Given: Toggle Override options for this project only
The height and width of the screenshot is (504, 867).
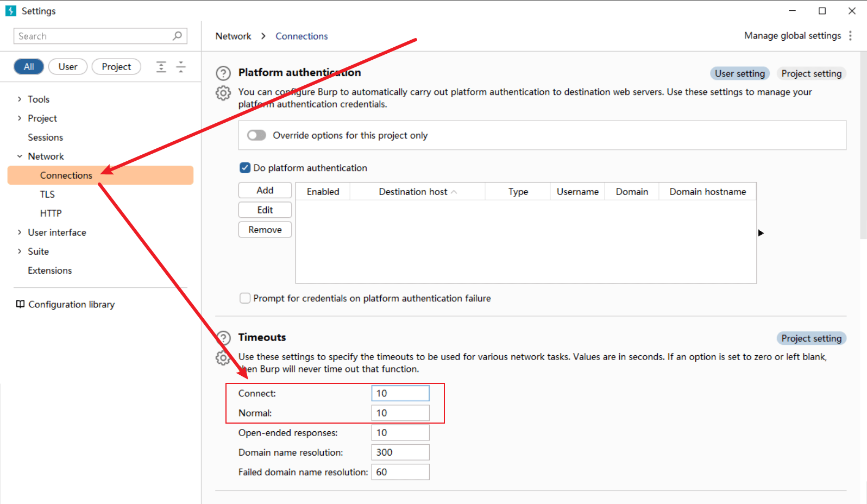Looking at the screenshot, I should click(256, 135).
